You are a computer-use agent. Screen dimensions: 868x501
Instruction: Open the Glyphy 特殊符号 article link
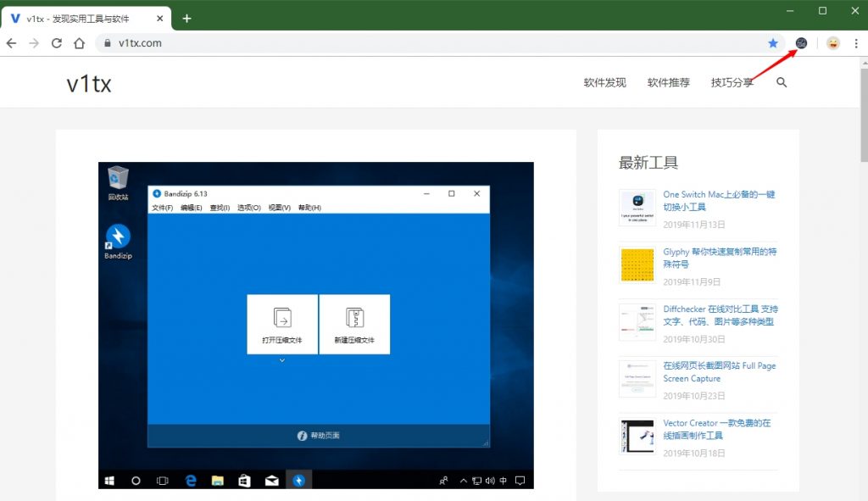coord(720,258)
